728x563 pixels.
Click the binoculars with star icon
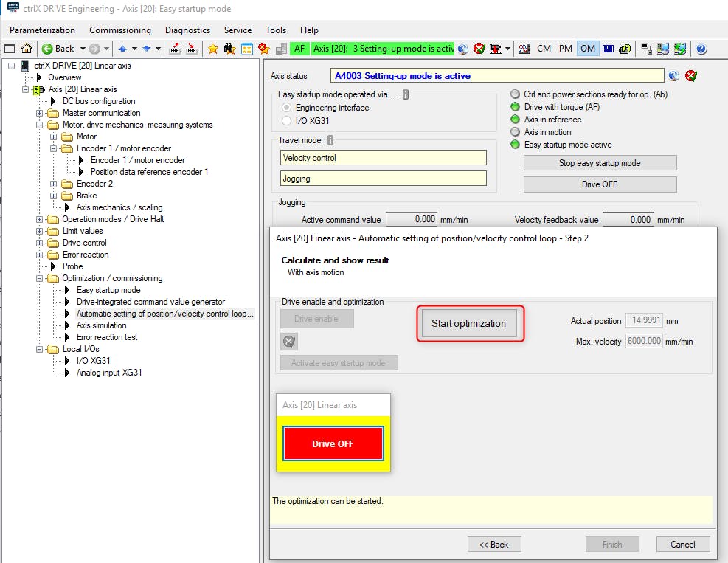(x=230, y=48)
